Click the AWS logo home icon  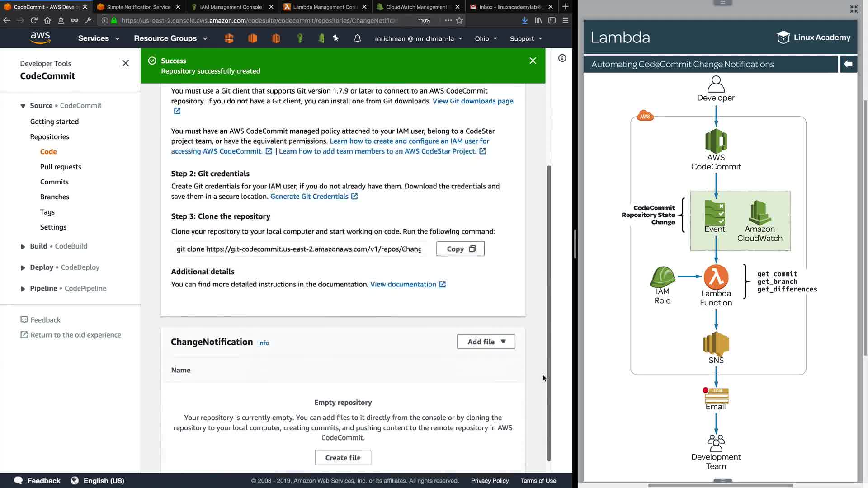tap(40, 38)
